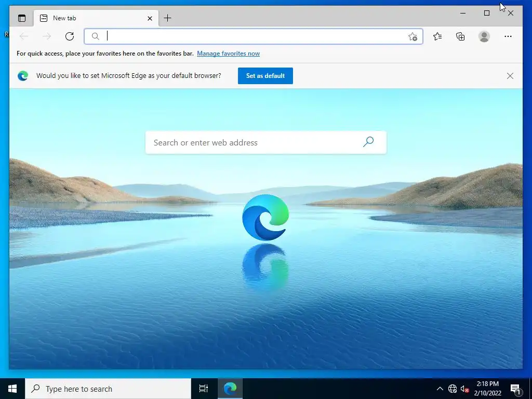Open Task View on the taskbar

(x=204, y=389)
